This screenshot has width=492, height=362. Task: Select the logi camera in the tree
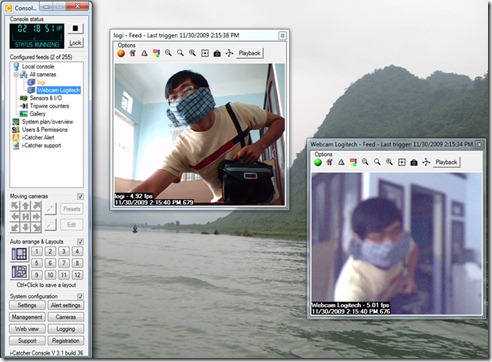click(41, 82)
